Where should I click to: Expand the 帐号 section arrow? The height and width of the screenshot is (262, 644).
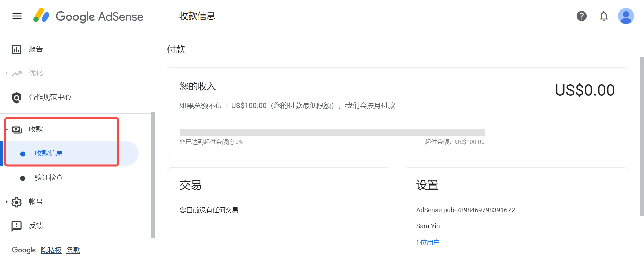click(6, 202)
